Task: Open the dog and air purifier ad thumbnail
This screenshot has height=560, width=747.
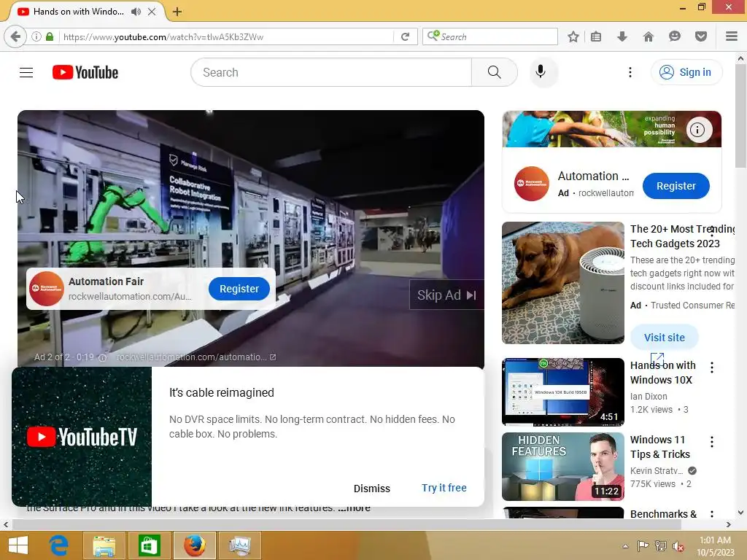Action: 562,283
